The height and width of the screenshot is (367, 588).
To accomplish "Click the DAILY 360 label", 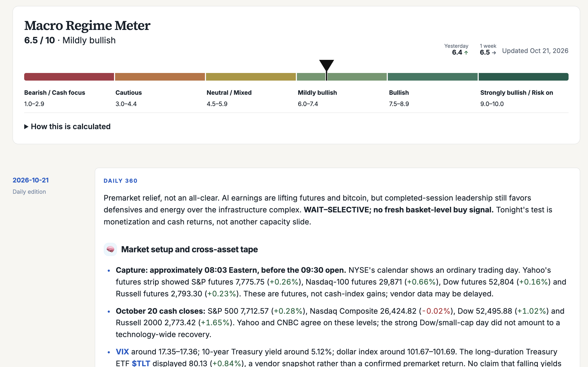I will pyautogui.click(x=120, y=181).
